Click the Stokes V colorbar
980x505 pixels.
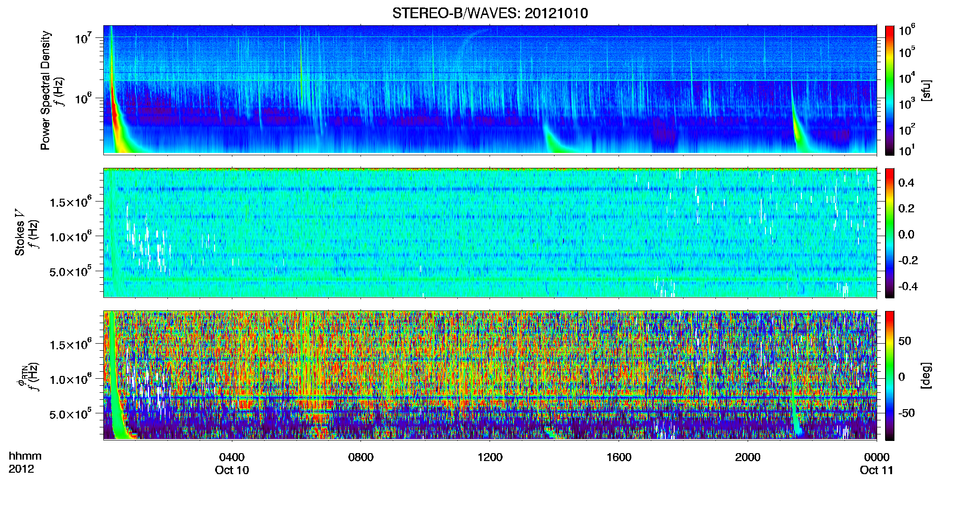click(x=890, y=233)
